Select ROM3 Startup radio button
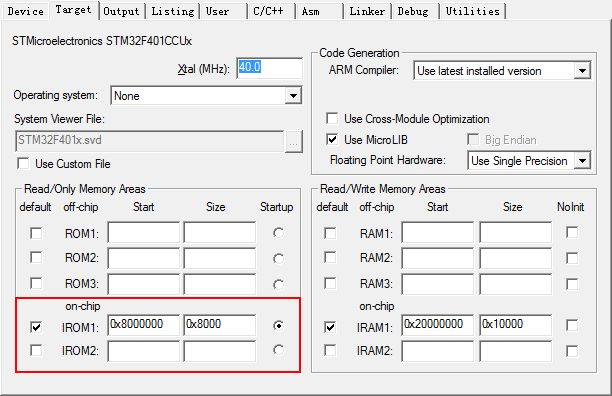Image resolution: width=612 pixels, height=396 pixels. coord(279,284)
